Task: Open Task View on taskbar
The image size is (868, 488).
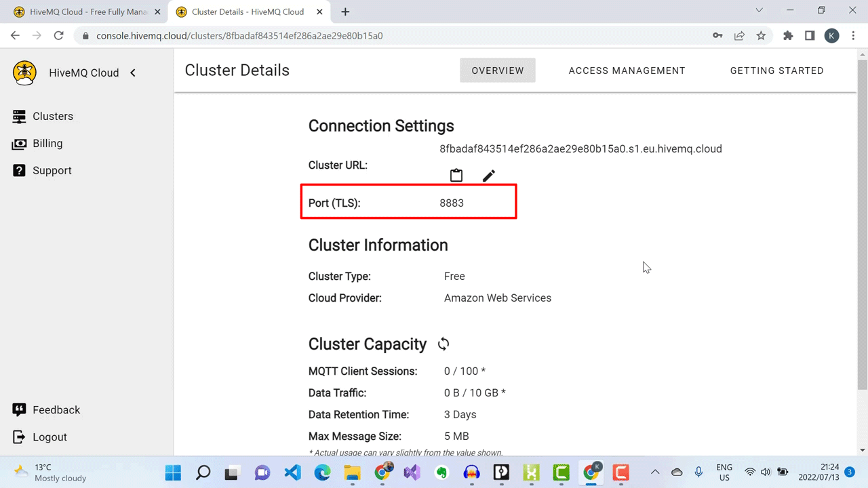Action: pos(233,472)
